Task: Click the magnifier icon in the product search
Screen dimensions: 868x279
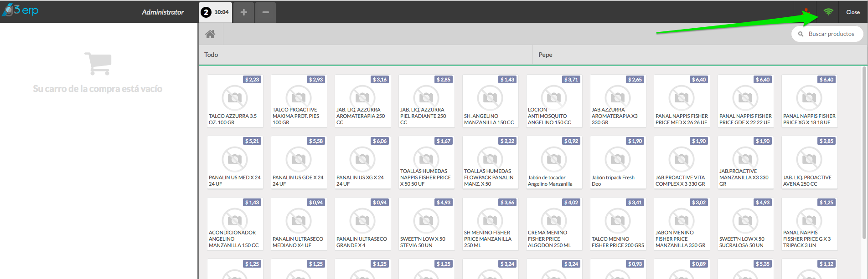Action: (801, 34)
